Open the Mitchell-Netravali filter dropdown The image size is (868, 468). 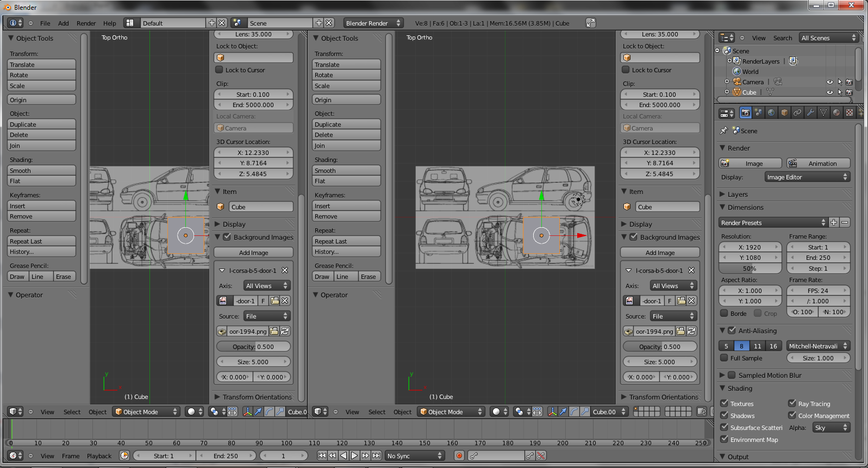click(818, 346)
